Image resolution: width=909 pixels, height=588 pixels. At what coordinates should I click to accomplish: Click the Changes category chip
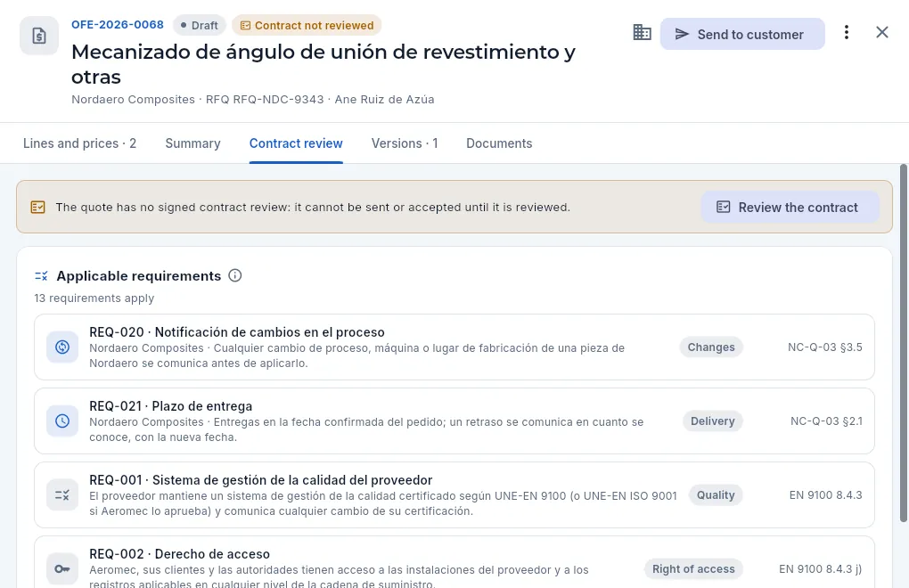[711, 347]
